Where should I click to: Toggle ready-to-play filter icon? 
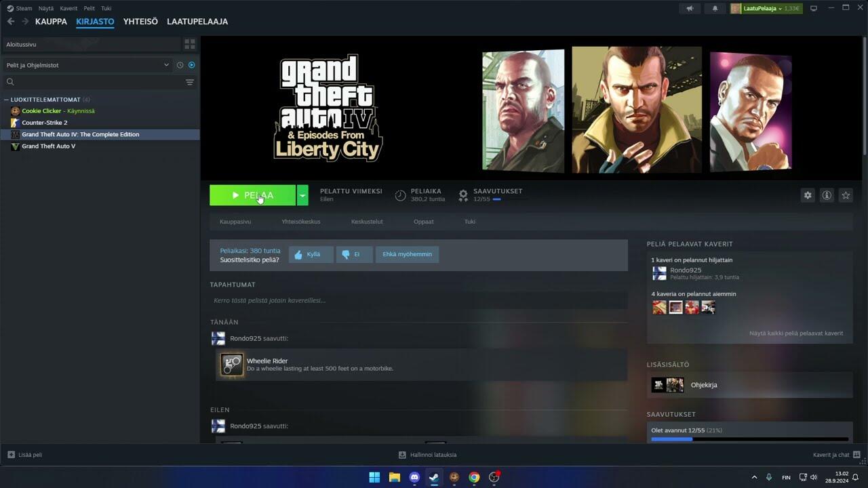click(x=191, y=65)
